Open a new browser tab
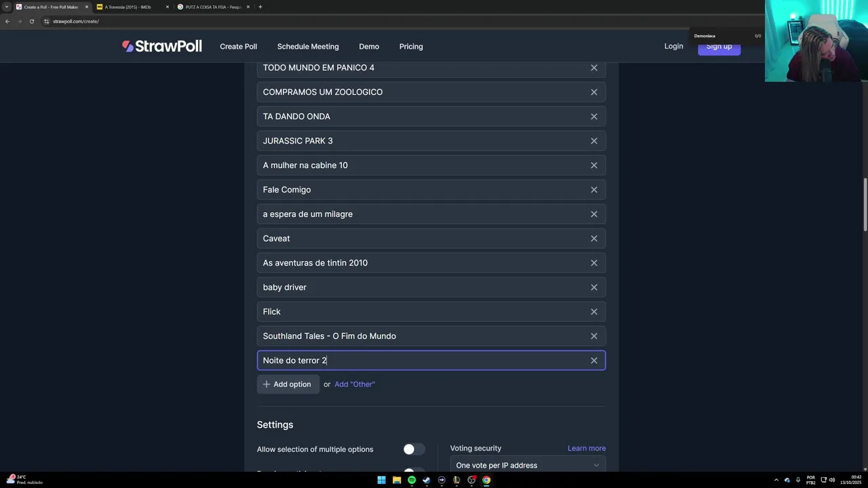Screen dimensions: 868x488 point(260,7)
